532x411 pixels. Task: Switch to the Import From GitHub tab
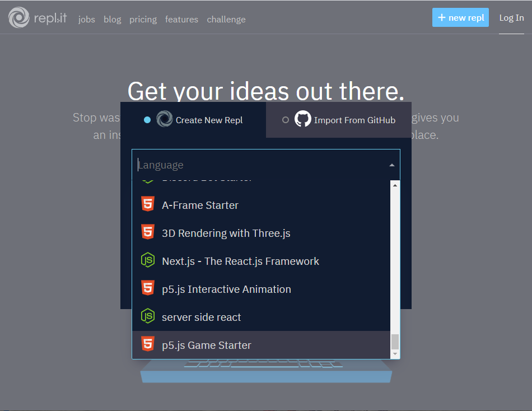[x=339, y=120]
